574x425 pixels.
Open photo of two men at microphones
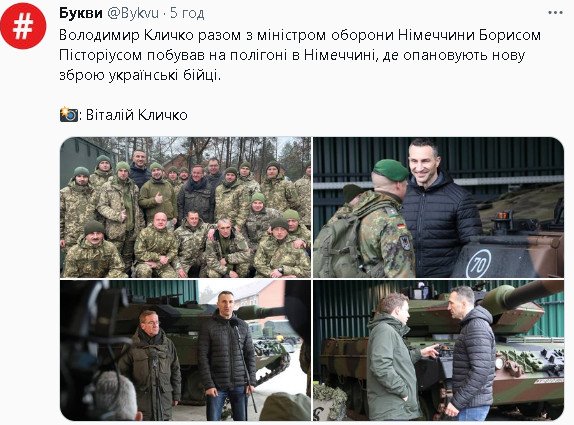click(x=186, y=350)
